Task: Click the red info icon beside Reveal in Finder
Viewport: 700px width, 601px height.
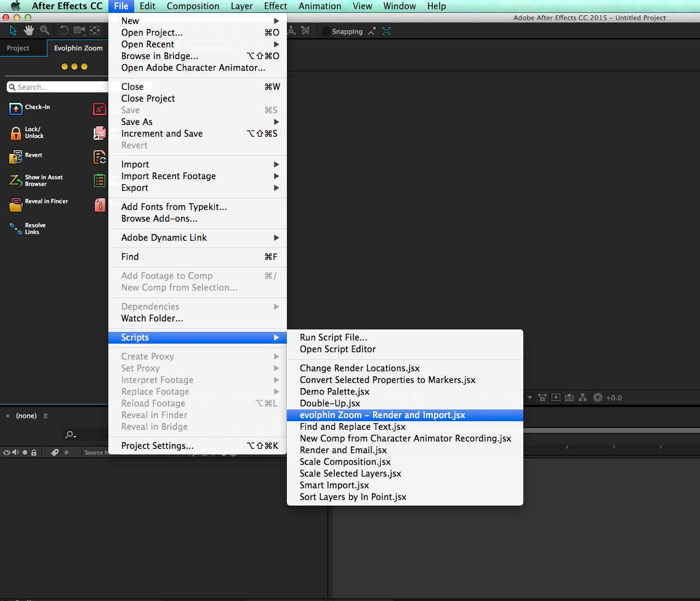Action: tap(100, 205)
